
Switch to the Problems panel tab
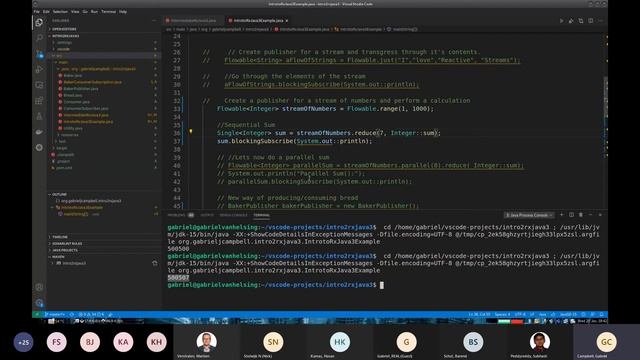pos(180,215)
